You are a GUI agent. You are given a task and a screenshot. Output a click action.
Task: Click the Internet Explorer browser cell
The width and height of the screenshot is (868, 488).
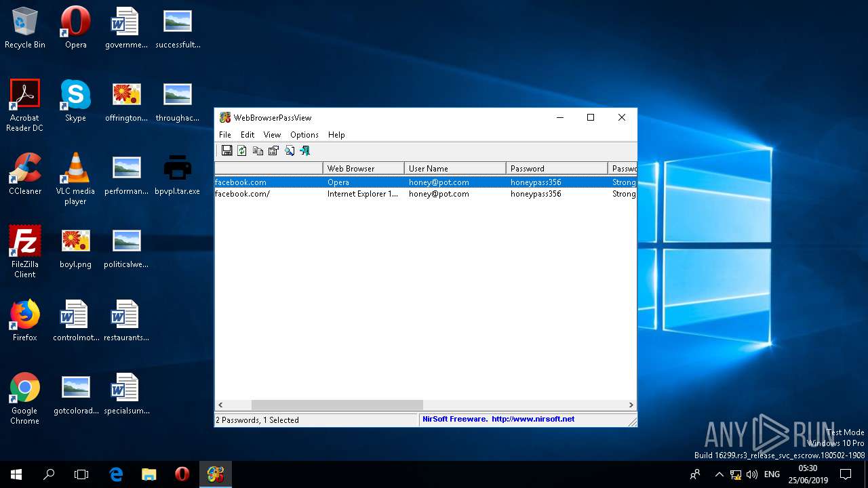363,194
